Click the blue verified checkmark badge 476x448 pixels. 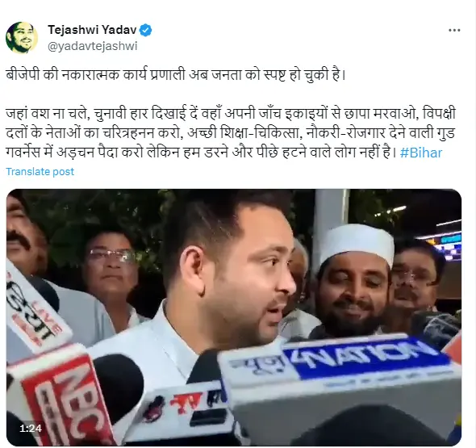point(146,30)
